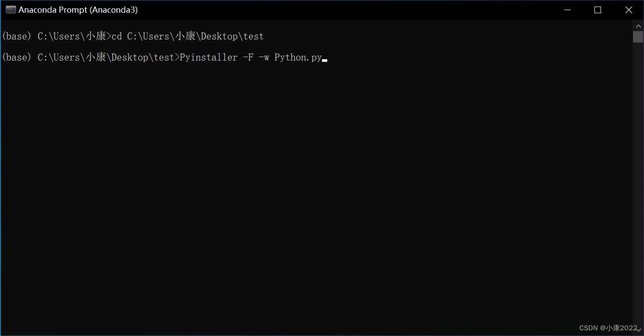
Task: Click the "Anaconda Prompt (Anaconda3)" title text
Action: 78,10
